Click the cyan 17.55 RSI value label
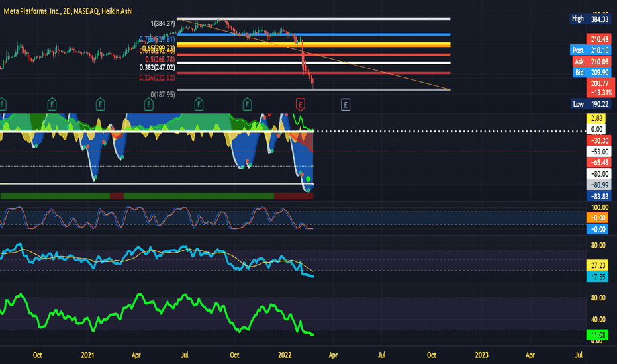 point(597,277)
